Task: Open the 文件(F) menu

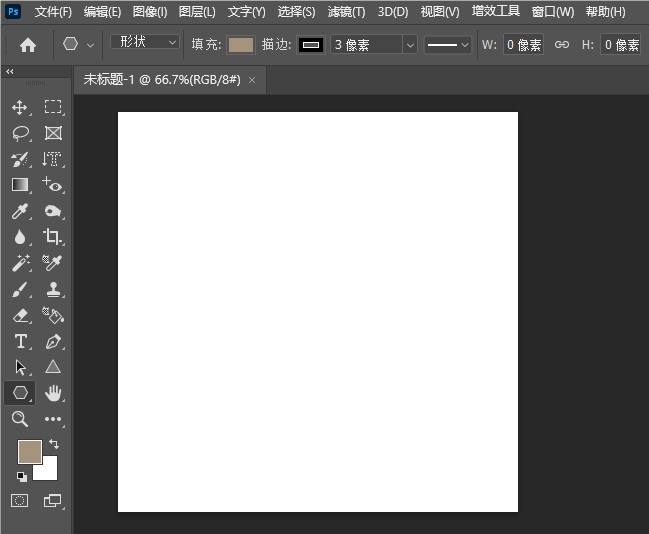Action: tap(53, 12)
